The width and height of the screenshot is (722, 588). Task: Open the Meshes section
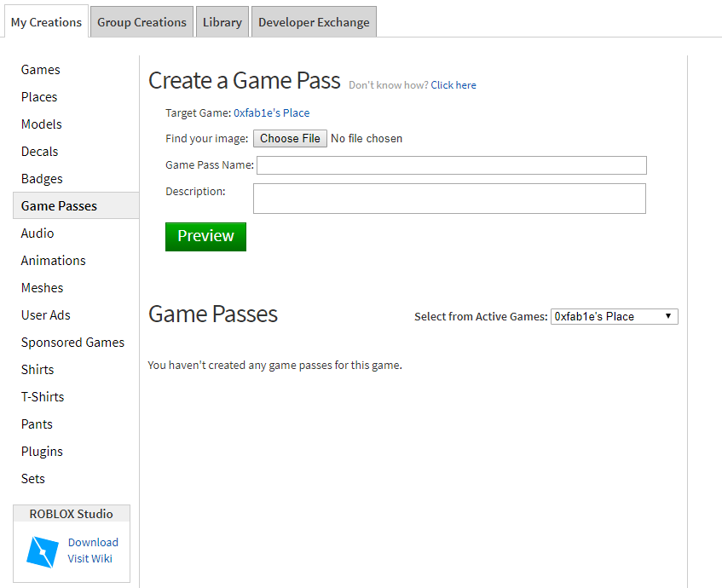[x=42, y=288]
